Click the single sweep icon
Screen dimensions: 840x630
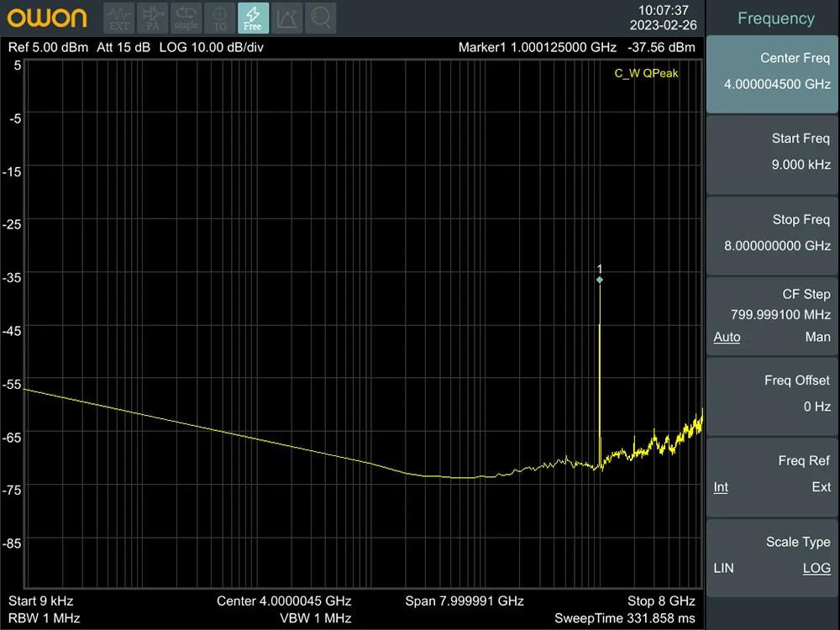(x=186, y=18)
